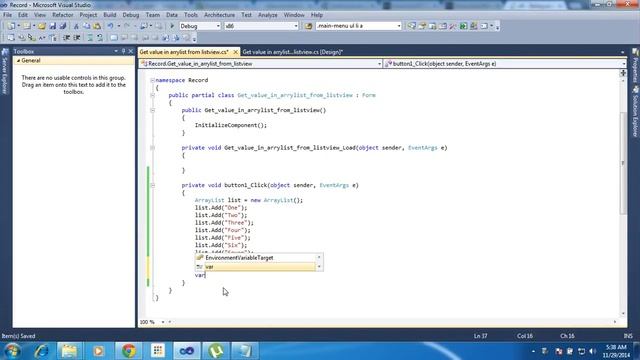Image resolution: width=640 pixels, height=360 pixels.
Task: Click the editor split bar handle at top right
Action: click(623, 73)
